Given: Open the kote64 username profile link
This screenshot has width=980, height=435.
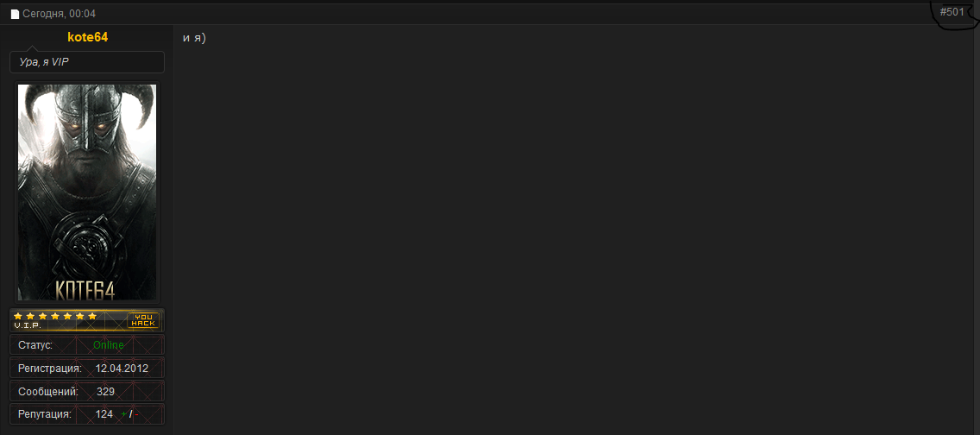Looking at the screenshot, I should [x=87, y=37].
